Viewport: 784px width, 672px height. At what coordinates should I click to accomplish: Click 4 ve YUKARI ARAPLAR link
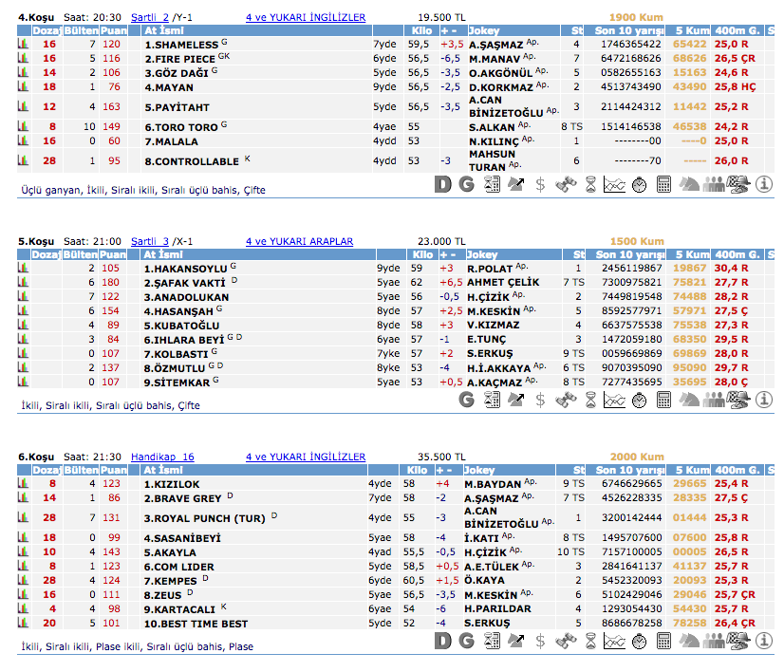pos(299,241)
